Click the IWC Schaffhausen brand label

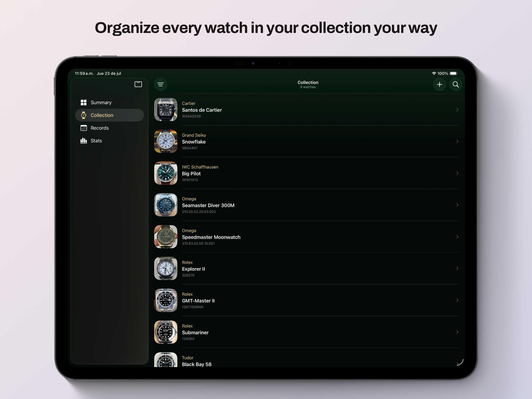point(200,167)
